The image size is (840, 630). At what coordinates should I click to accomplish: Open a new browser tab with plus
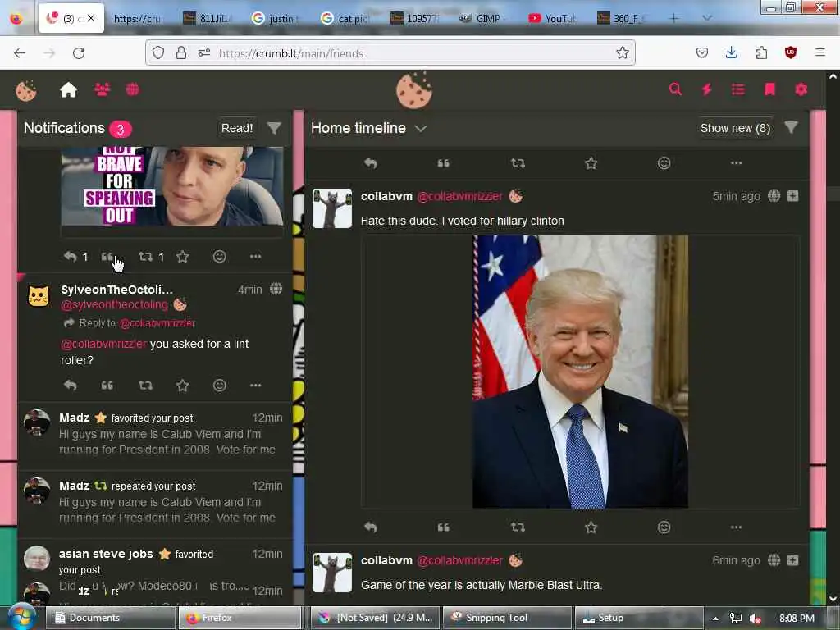coord(674,18)
